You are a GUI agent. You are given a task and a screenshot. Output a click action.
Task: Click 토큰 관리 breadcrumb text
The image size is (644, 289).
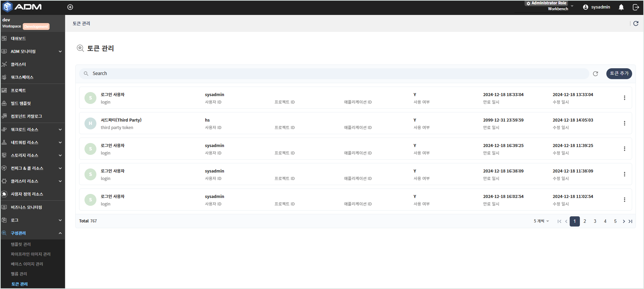pyautogui.click(x=81, y=23)
